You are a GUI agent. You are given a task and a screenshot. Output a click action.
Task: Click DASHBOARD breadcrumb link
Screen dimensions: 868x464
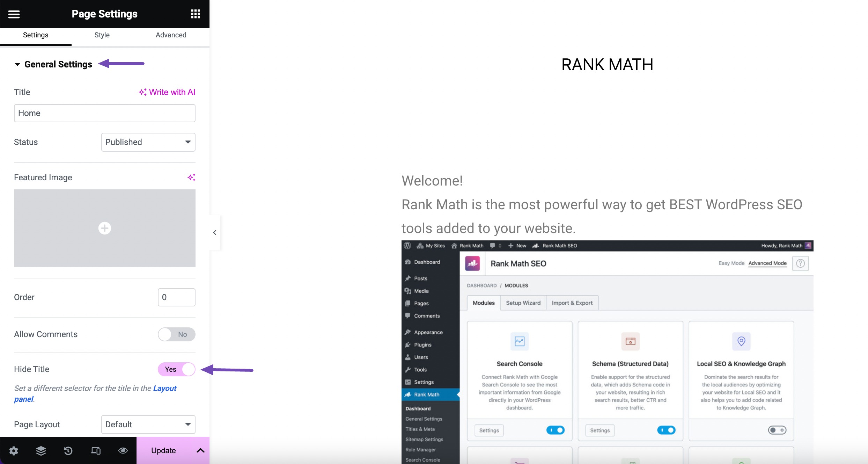coord(482,286)
